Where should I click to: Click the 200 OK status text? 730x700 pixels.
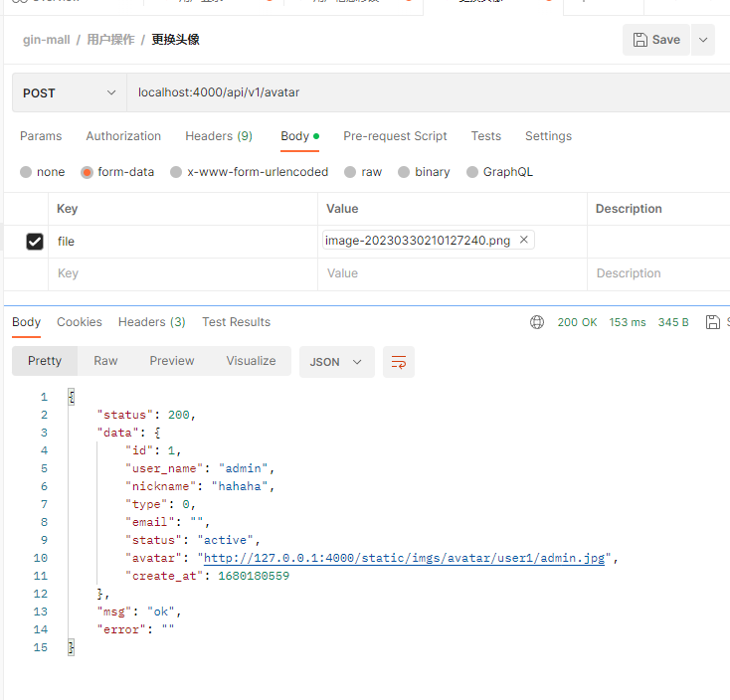pos(577,322)
